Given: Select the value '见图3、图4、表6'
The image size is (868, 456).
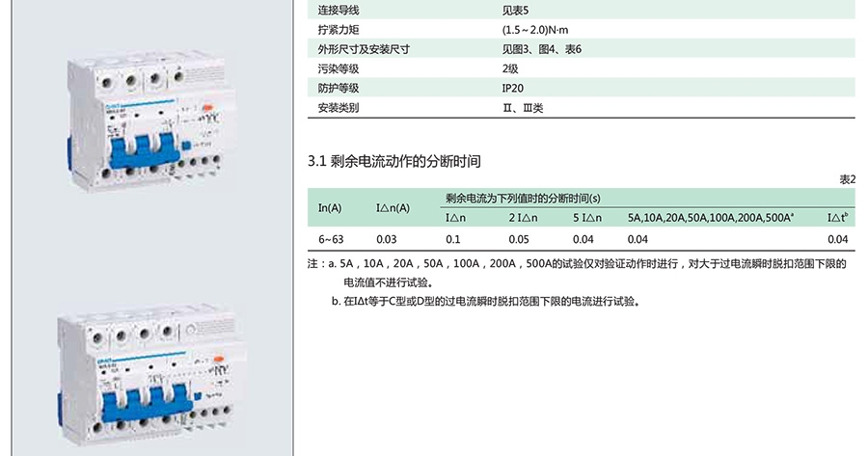Looking at the screenshot, I should click(x=542, y=49).
